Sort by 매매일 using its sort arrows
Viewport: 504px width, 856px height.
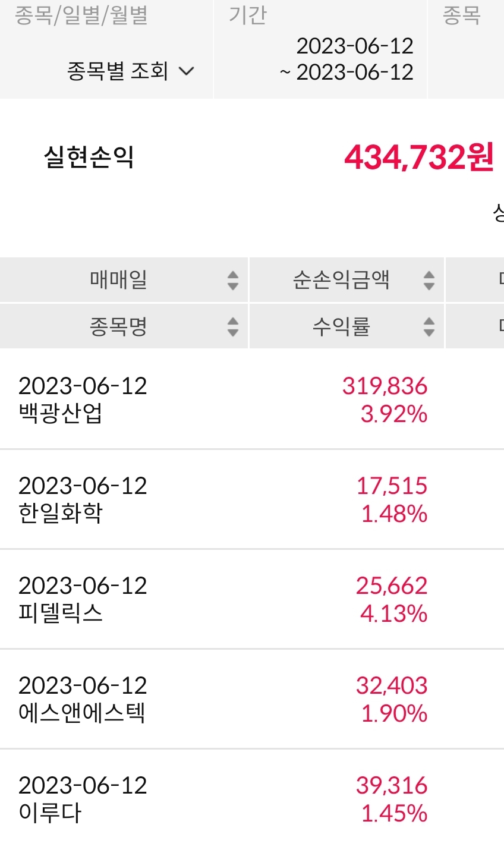(x=232, y=280)
